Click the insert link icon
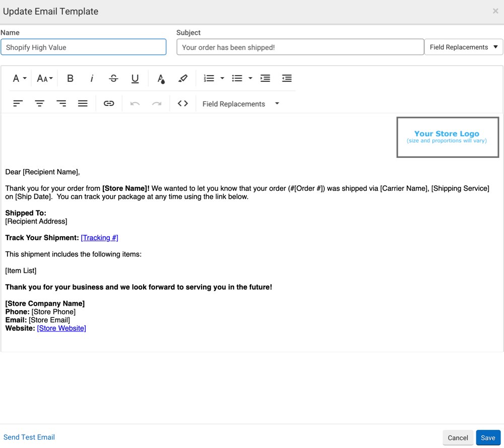Viewport: 504px width, 448px height. coord(109,103)
